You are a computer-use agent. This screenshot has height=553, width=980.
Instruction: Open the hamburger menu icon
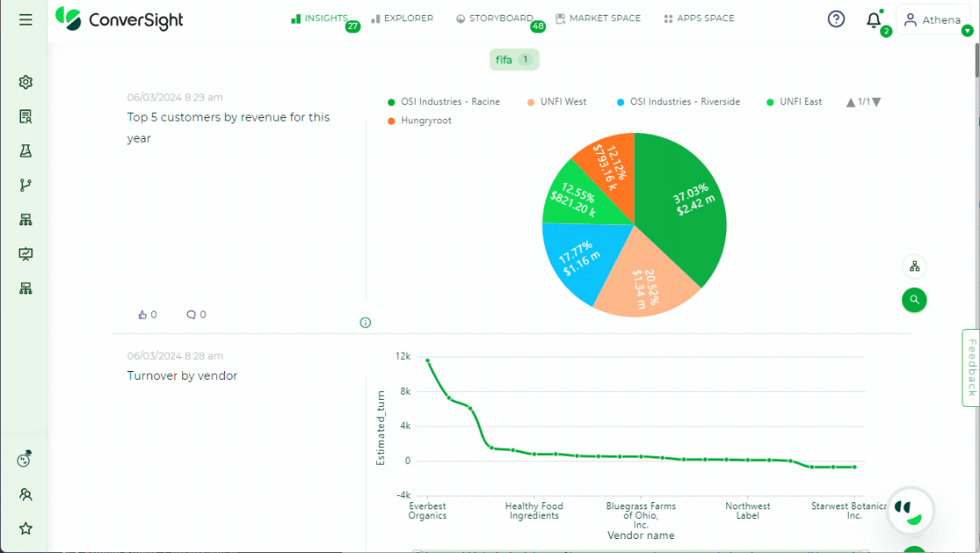pos(25,18)
